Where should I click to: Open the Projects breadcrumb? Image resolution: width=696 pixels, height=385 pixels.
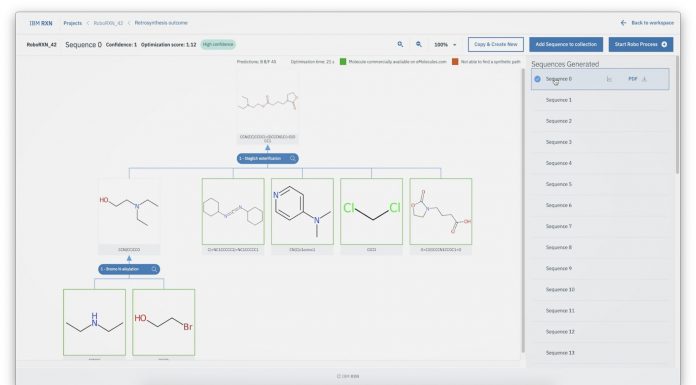click(72, 23)
